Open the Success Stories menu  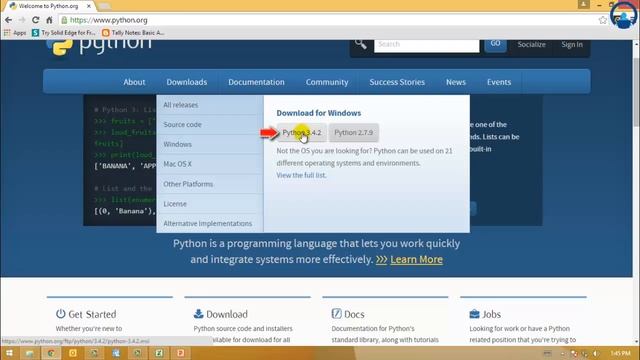pyautogui.click(x=397, y=82)
